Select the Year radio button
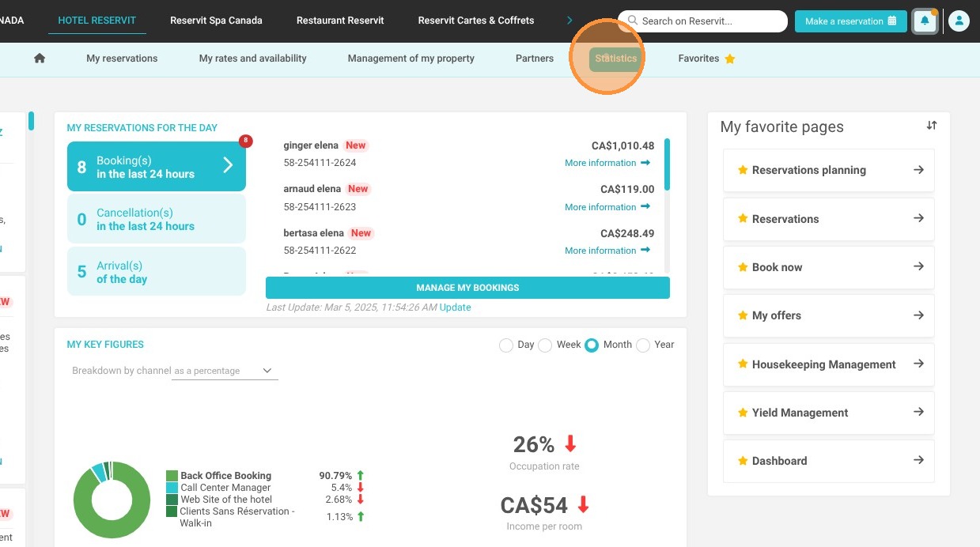 [643, 345]
